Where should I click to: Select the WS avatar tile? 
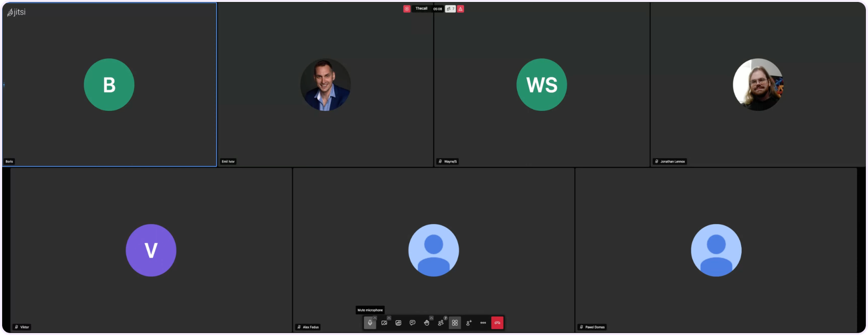click(x=542, y=85)
